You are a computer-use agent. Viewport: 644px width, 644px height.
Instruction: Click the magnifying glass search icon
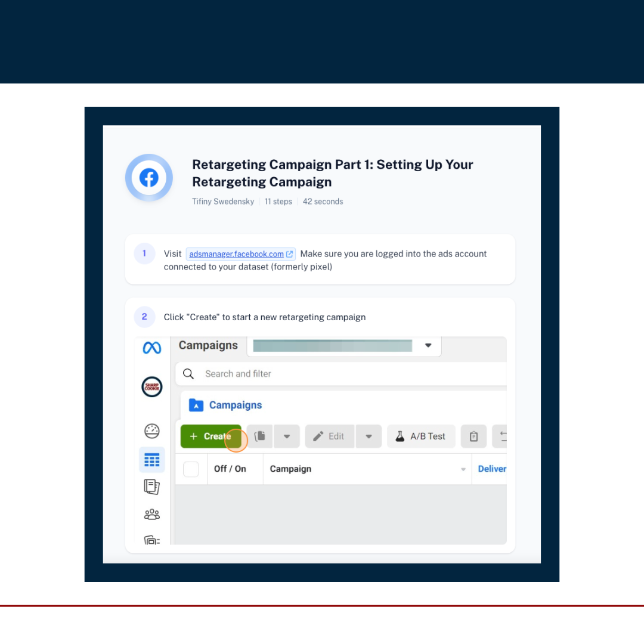(x=188, y=374)
